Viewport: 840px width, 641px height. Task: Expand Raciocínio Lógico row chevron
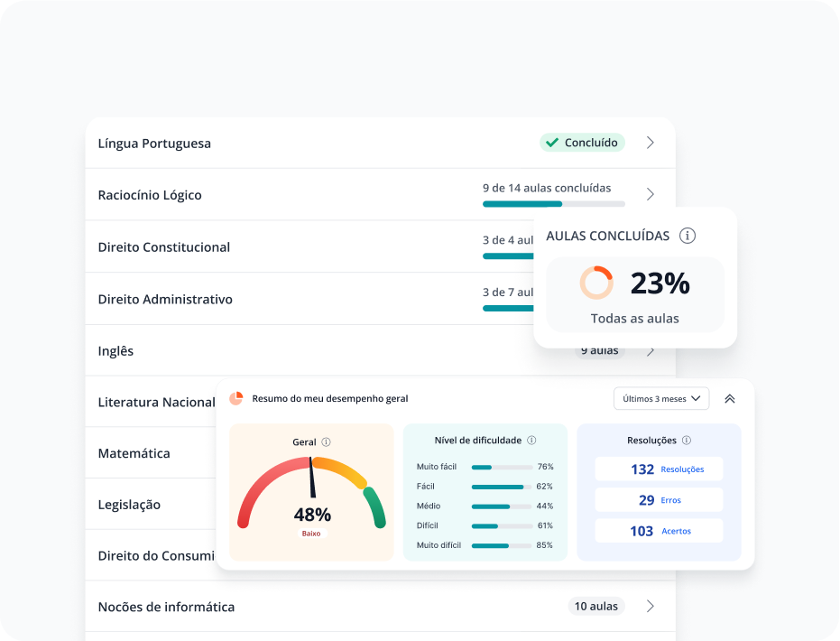(651, 194)
